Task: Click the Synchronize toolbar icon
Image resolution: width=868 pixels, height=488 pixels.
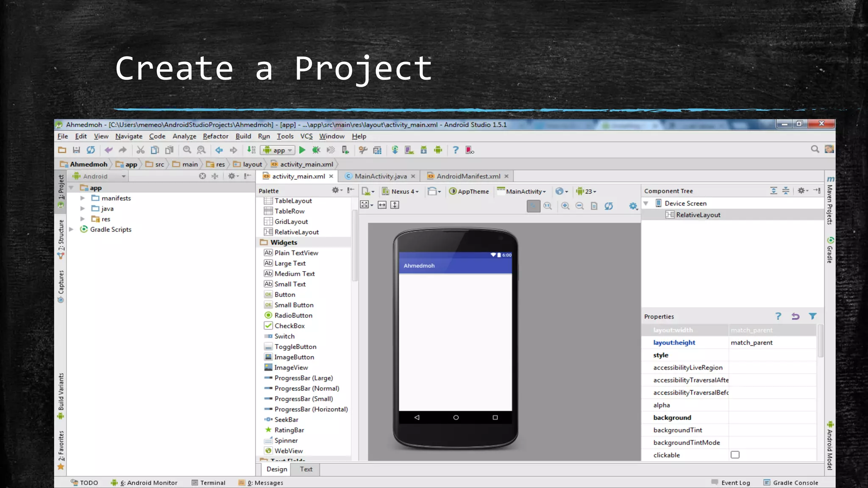Action: [91, 150]
